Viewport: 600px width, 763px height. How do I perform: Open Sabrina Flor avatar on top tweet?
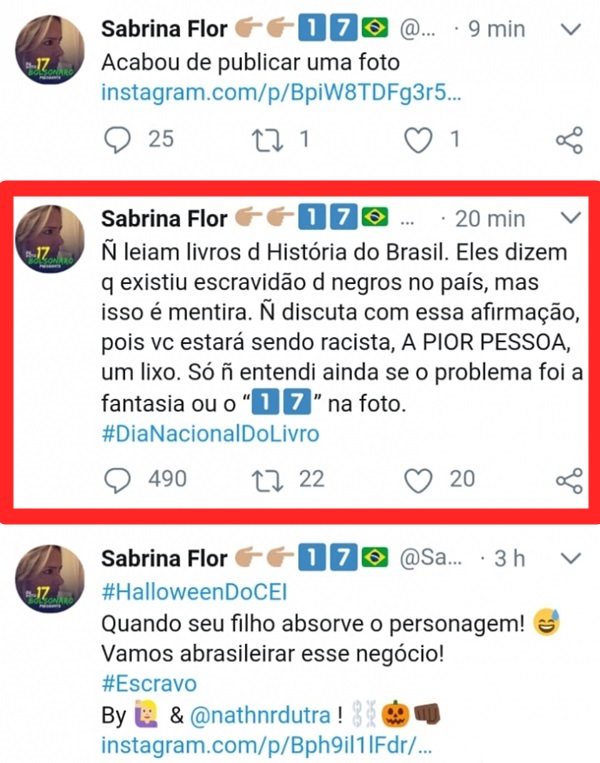[x=50, y=48]
